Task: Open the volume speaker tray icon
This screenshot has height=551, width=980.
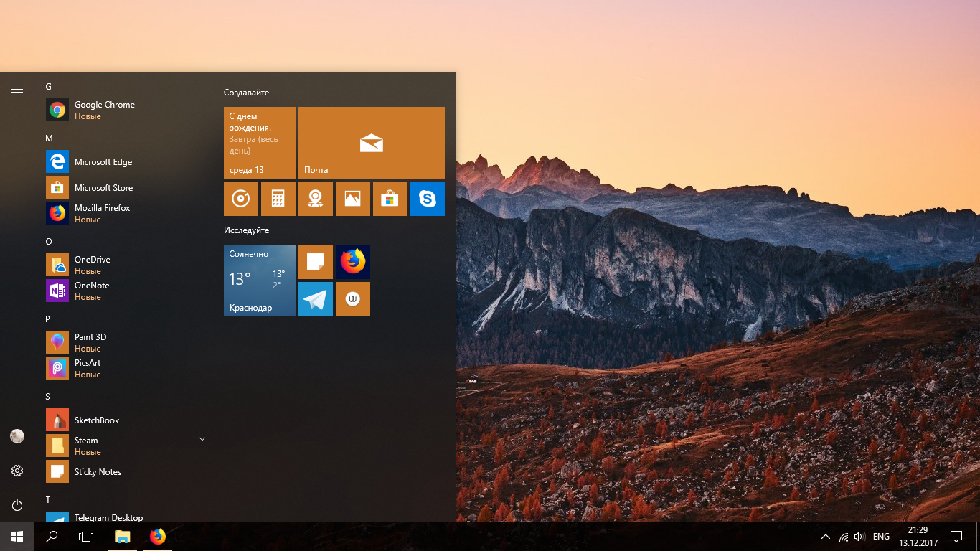Action: (x=859, y=537)
